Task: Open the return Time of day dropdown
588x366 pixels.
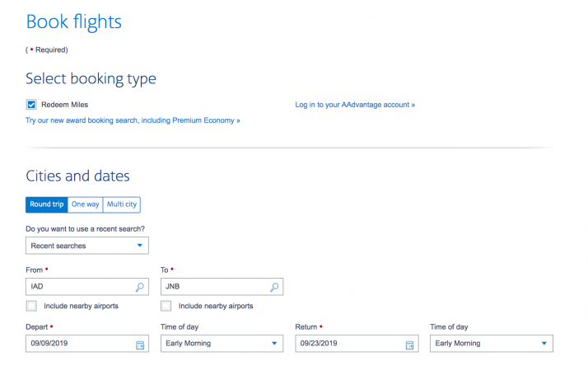Action: click(491, 344)
